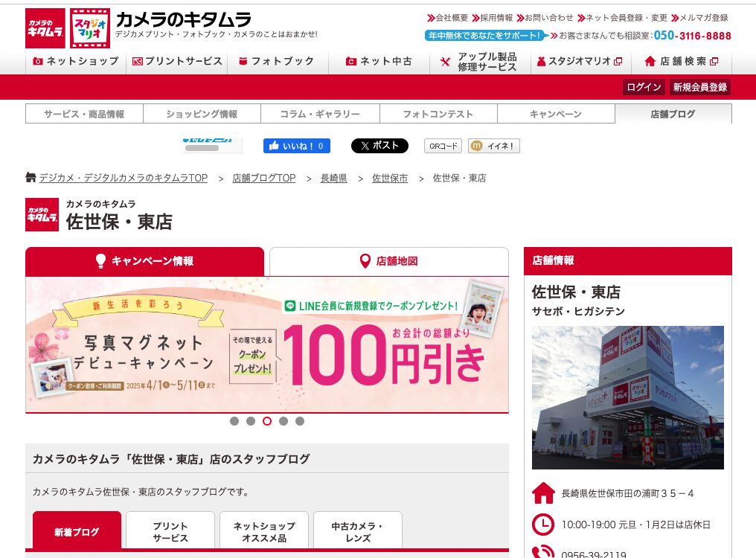Click the ログイン button

644,87
